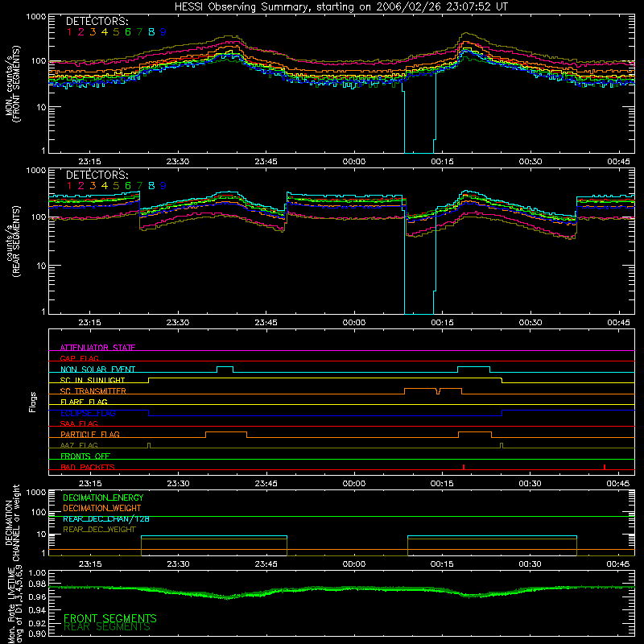Screen dimensions: 644x644
Task: Select detector 1 legend number in front segments plot
Action: pos(69,32)
